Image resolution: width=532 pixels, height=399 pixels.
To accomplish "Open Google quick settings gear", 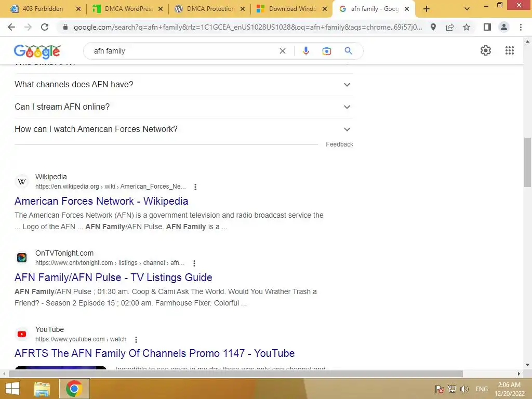I will [486, 50].
